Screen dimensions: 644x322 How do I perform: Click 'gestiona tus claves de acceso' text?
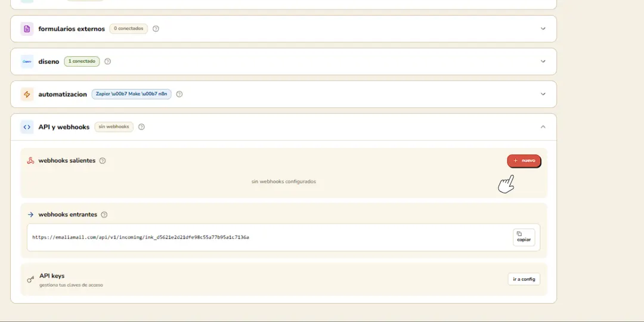71,285
